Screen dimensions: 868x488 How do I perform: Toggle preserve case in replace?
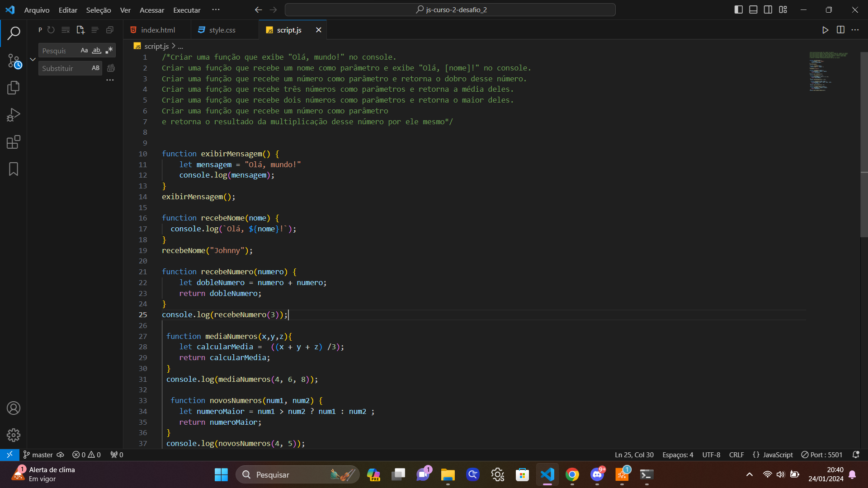point(95,68)
